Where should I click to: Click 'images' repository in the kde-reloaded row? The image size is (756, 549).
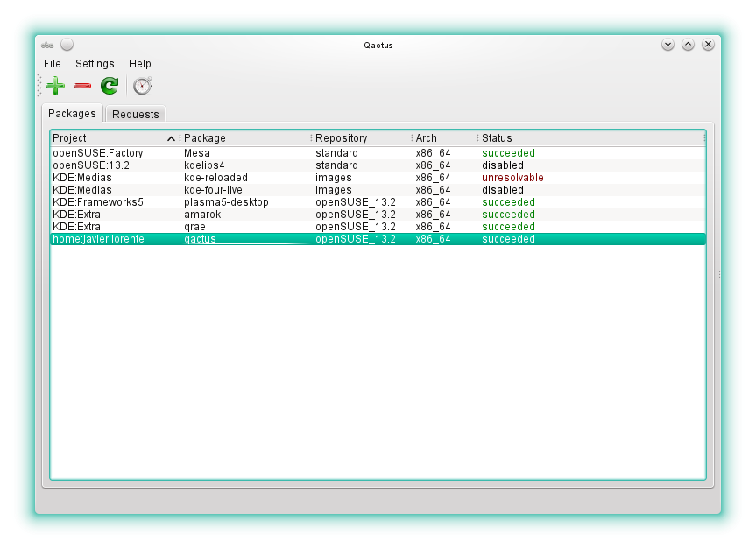coord(334,178)
